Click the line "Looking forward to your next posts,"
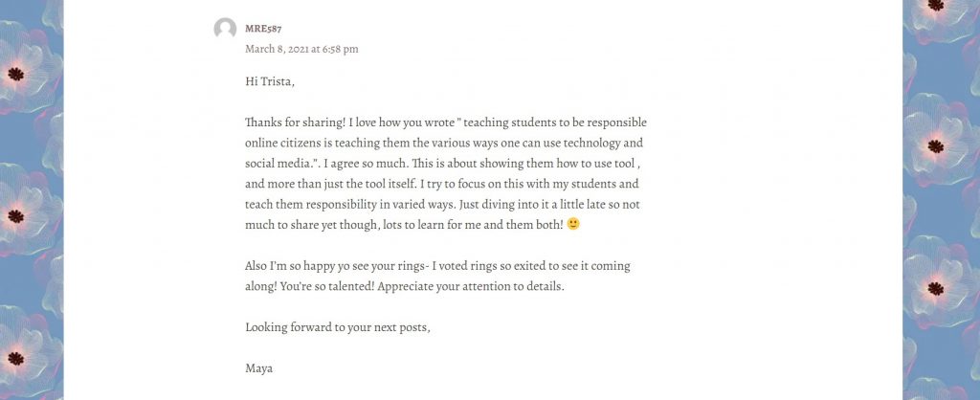This screenshot has height=400, width=980. point(338,327)
